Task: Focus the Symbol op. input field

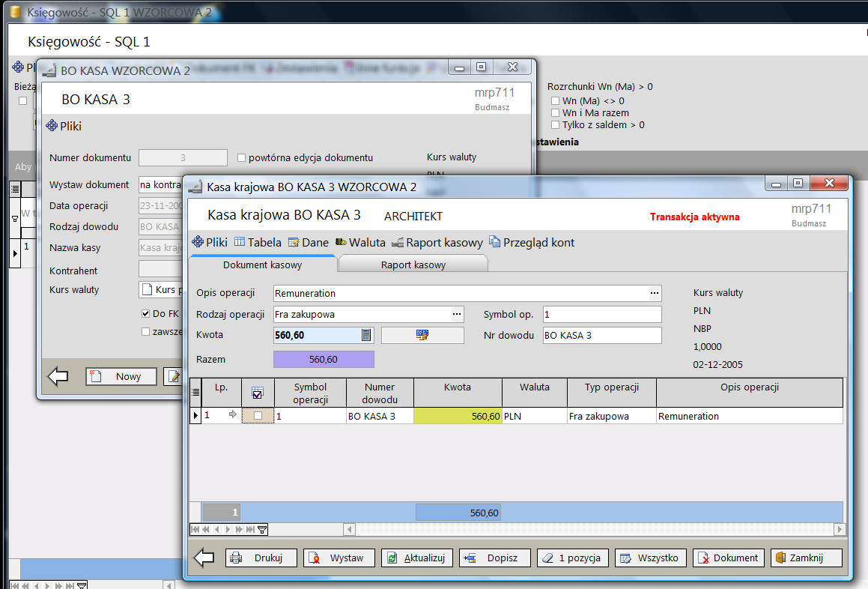Action: (x=602, y=314)
